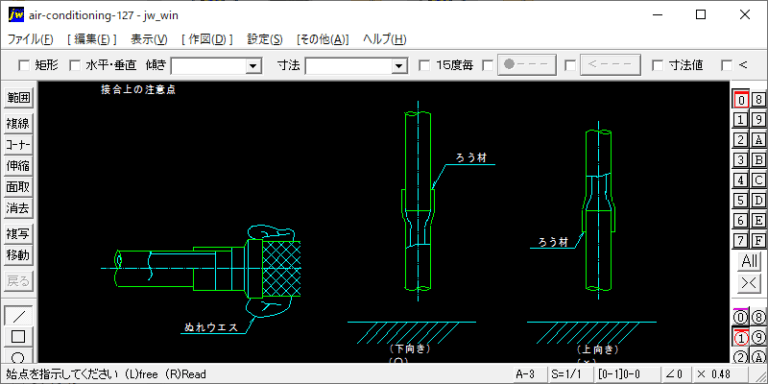Click the <--- arrow button
The image size is (768, 384).
(610, 65)
